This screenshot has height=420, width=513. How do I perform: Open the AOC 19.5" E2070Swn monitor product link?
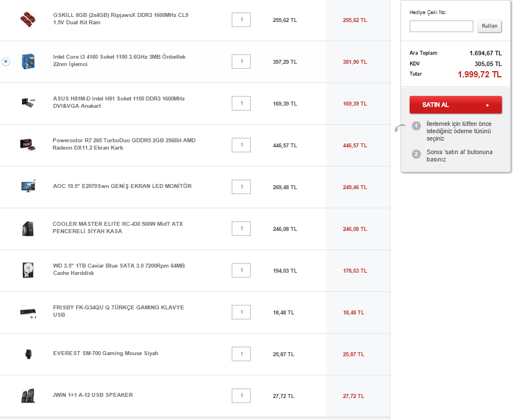(x=121, y=186)
